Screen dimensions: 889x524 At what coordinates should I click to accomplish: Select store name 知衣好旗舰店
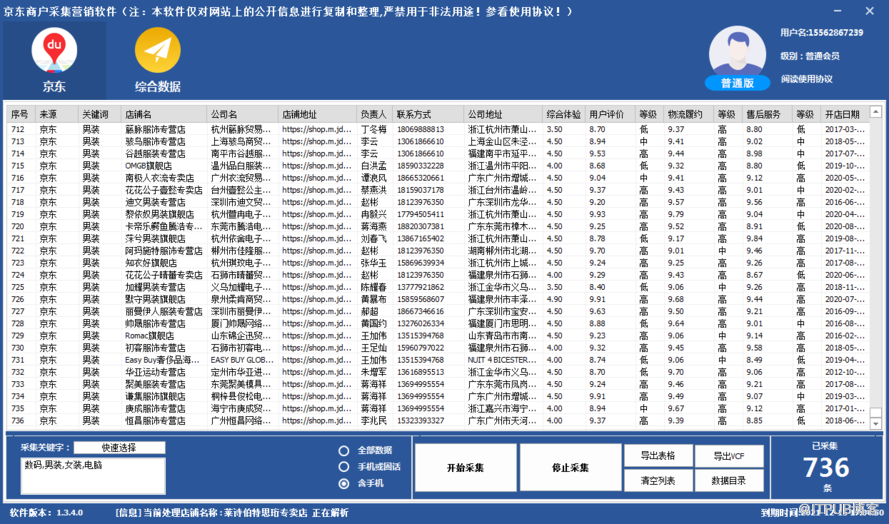click(x=151, y=263)
